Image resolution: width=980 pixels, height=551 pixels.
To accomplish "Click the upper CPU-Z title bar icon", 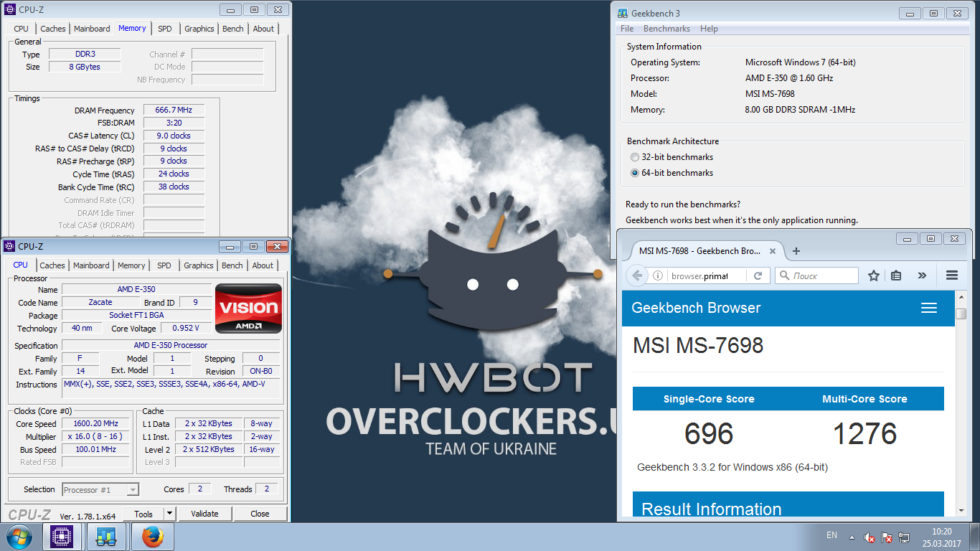I will 10,9.
